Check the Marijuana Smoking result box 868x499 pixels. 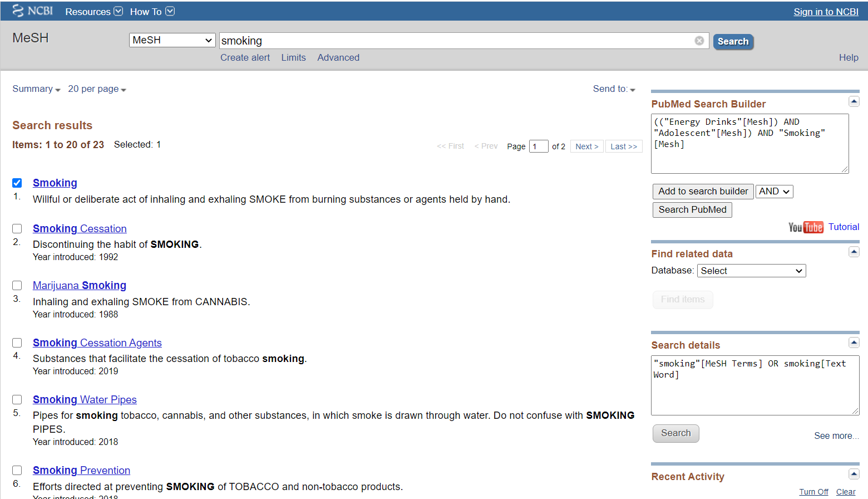coord(17,286)
